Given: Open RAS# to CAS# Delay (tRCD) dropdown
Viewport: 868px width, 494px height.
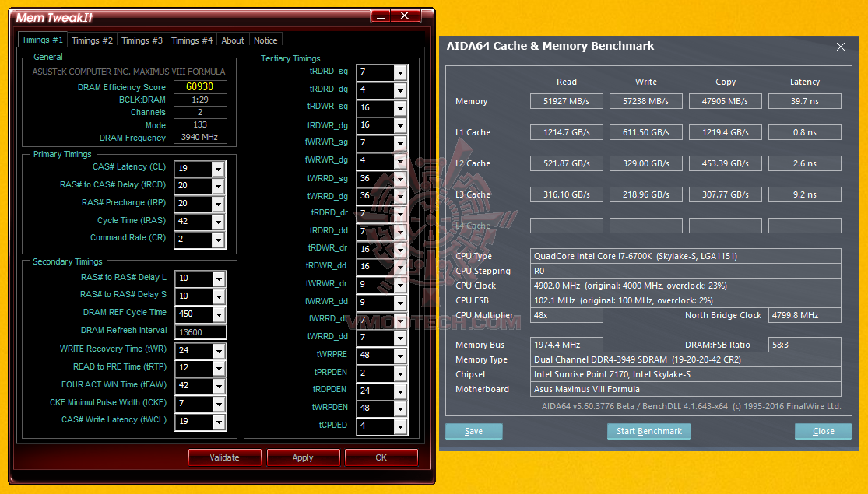Looking at the screenshot, I should click(218, 186).
